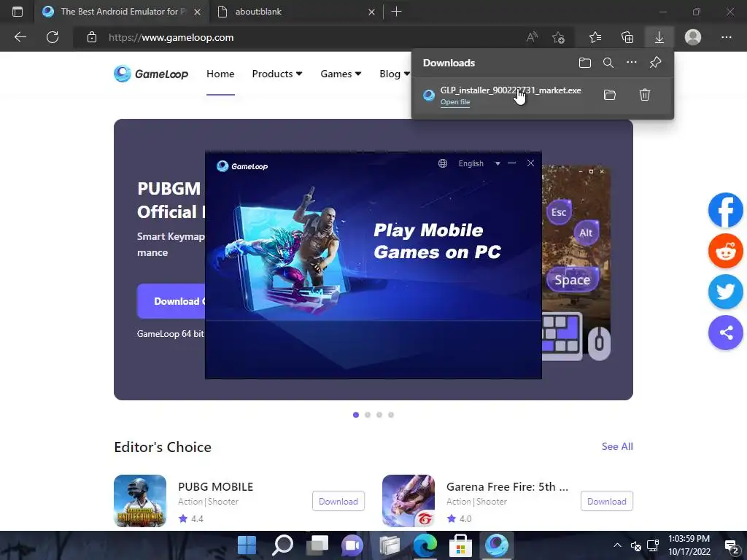Image resolution: width=747 pixels, height=560 pixels.
Task: Activate Read aloud icon in address bar
Action: click(532, 37)
